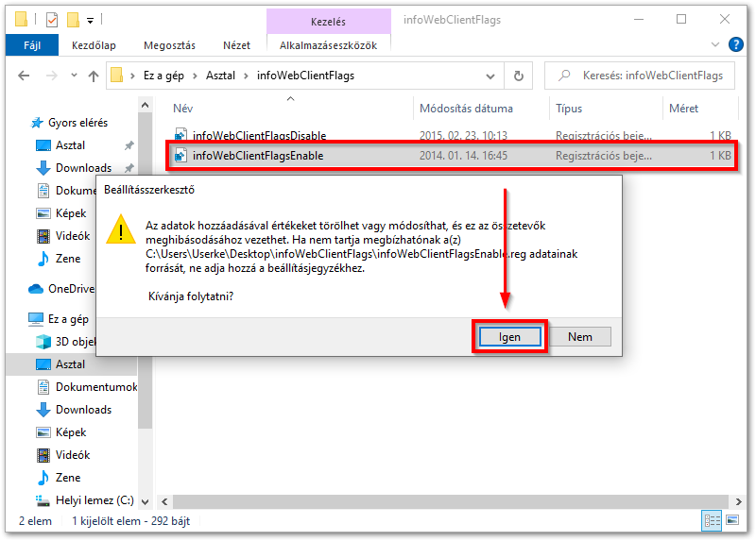Switch to the Megosztás ribbon tab
The image size is (756, 541).
(170, 44)
